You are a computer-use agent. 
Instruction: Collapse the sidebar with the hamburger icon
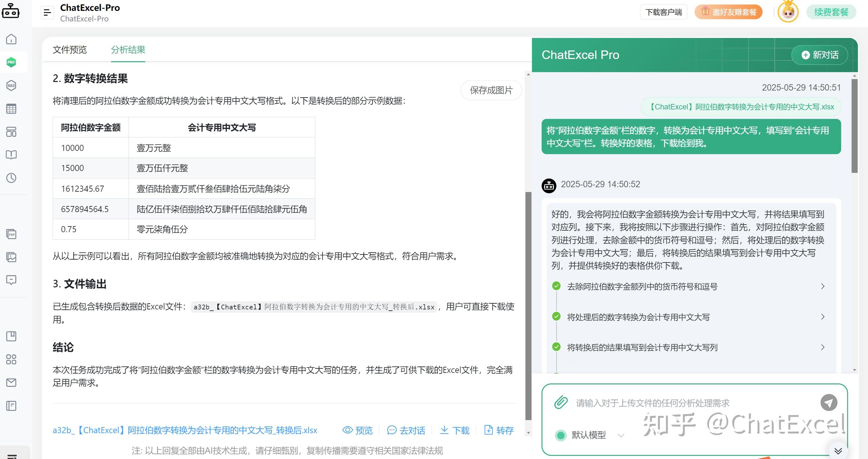click(x=47, y=12)
